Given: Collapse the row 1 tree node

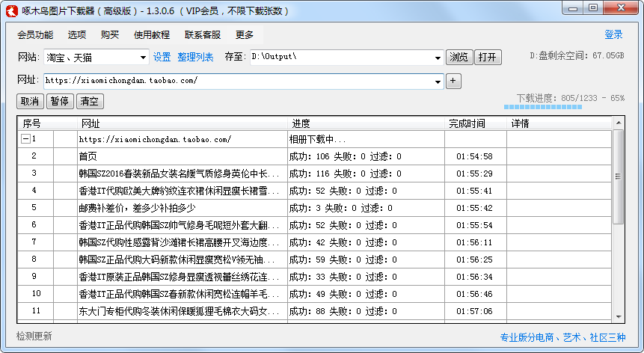Looking at the screenshot, I should [x=25, y=139].
